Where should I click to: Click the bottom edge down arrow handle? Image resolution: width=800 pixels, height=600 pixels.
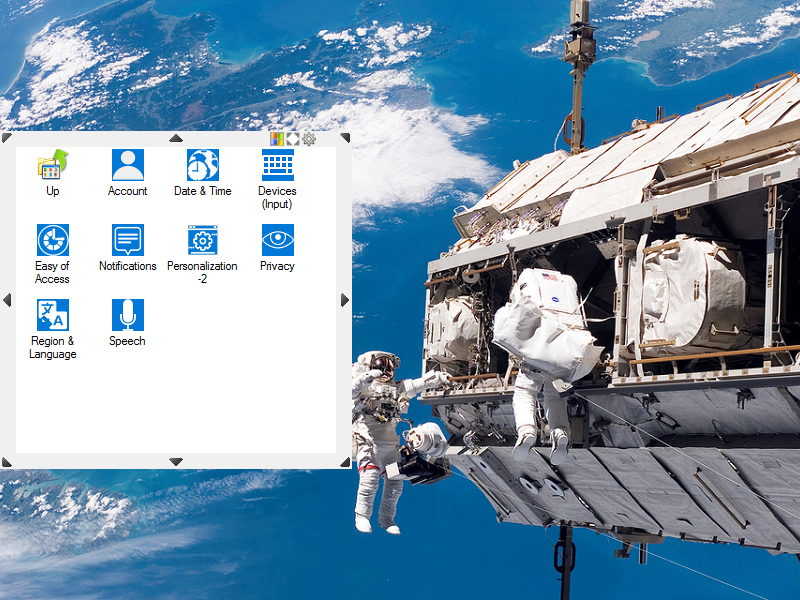click(x=176, y=462)
